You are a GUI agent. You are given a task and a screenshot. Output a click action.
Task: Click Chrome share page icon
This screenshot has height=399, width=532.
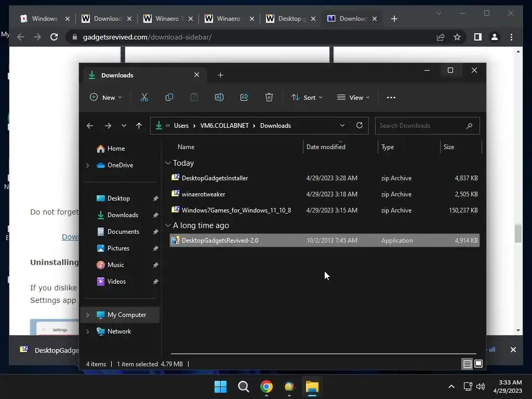tap(441, 37)
